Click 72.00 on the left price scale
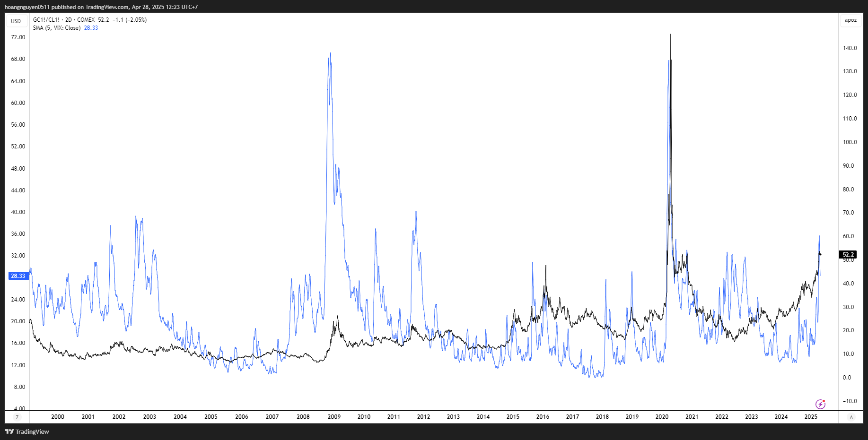This screenshot has width=868, height=440. coord(18,37)
